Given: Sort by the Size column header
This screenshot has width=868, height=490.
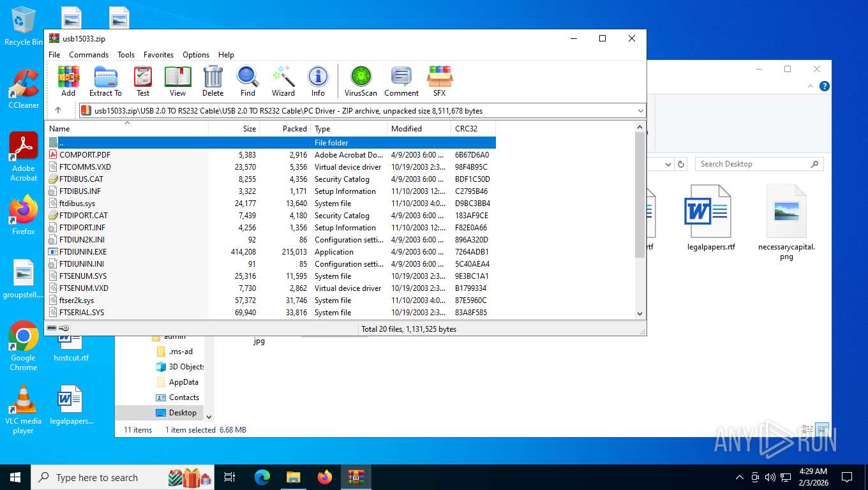Looking at the screenshot, I should [234, 128].
